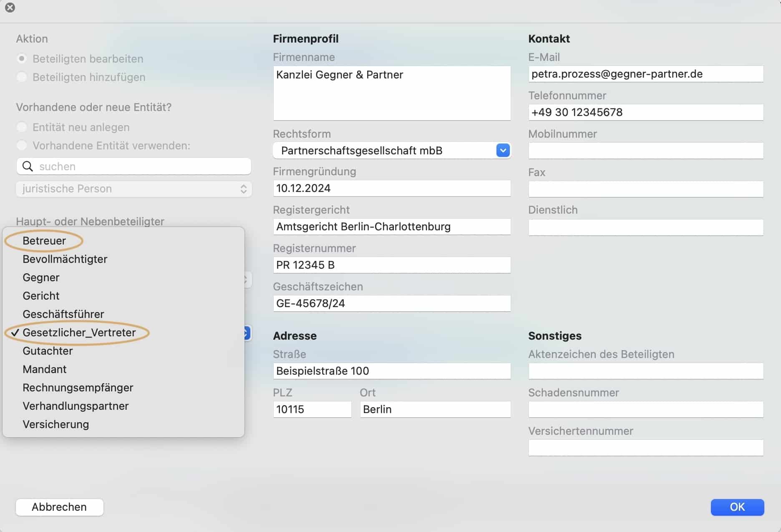The height and width of the screenshot is (532, 781).
Task: Edit the Registernummer field
Action: (392, 265)
